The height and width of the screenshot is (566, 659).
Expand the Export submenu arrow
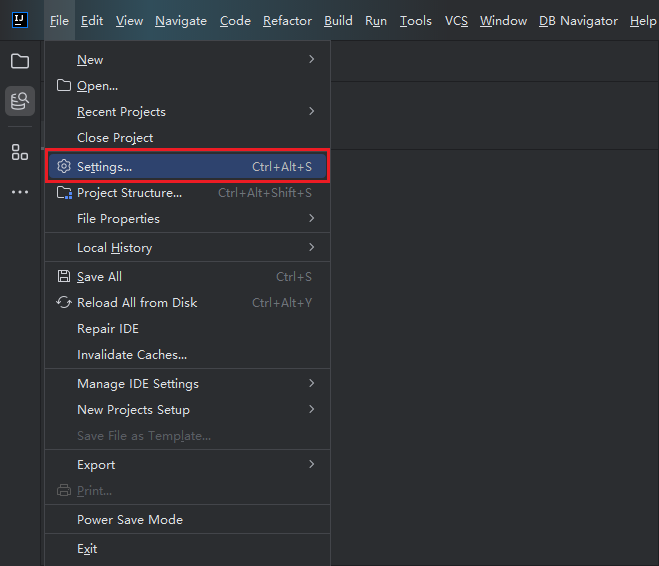[x=311, y=464]
